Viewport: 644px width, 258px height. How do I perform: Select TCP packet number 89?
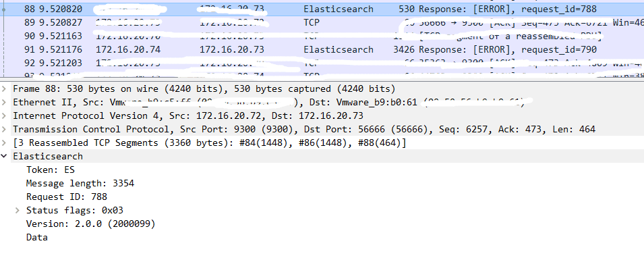(x=322, y=23)
